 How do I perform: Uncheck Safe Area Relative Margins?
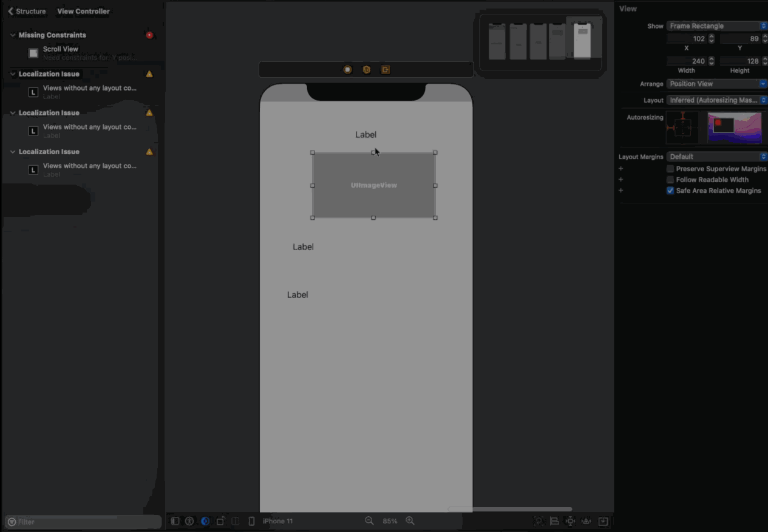[670, 191]
